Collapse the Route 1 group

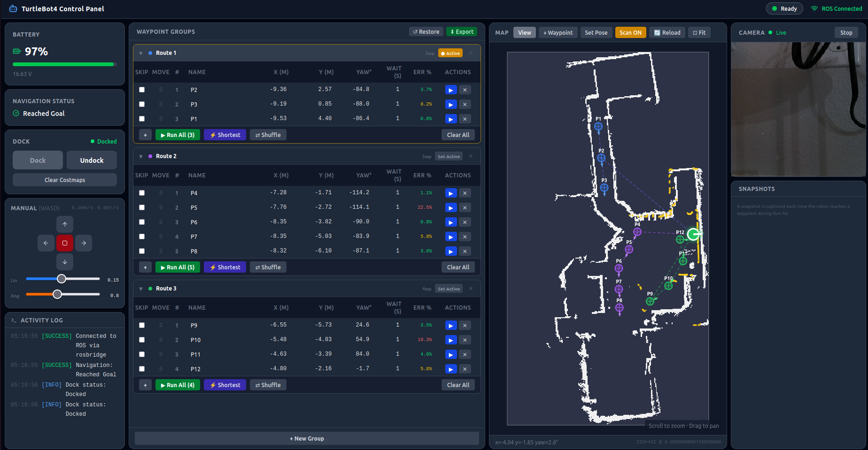click(141, 53)
